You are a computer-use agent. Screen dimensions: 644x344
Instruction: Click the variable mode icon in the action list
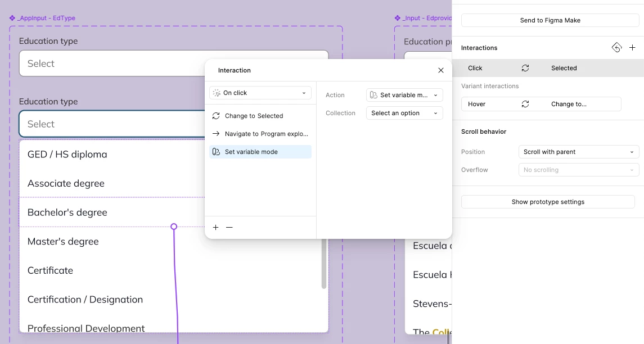(x=216, y=152)
